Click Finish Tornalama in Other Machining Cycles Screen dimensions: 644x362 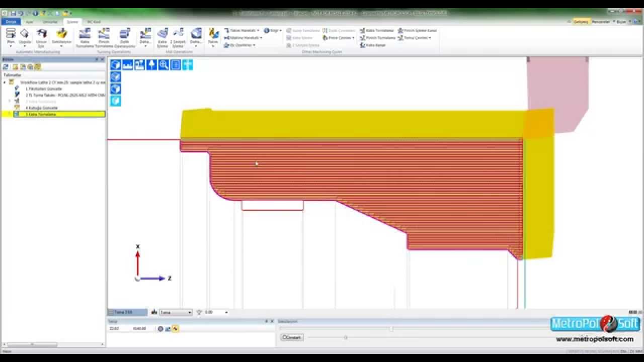pyautogui.click(x=378, y=38)
